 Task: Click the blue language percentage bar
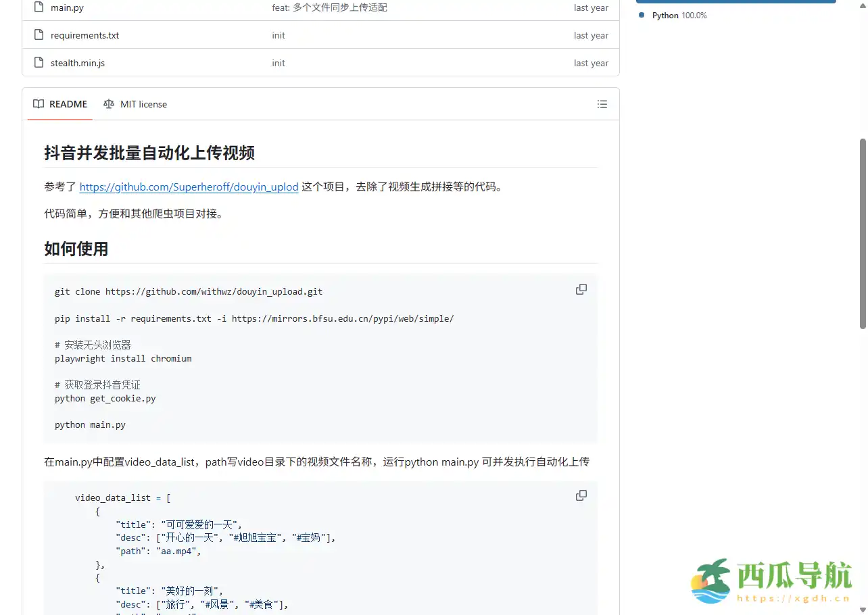pos(736,1)
